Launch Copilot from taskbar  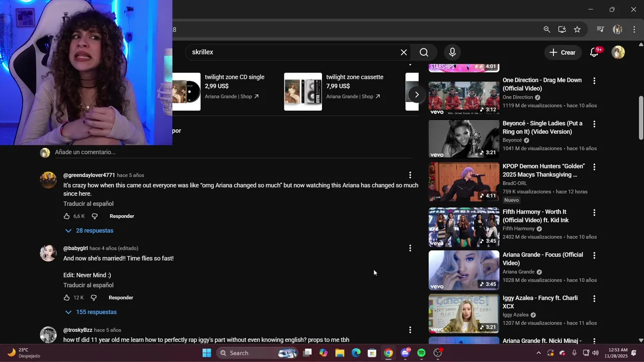tap(324, 353)
